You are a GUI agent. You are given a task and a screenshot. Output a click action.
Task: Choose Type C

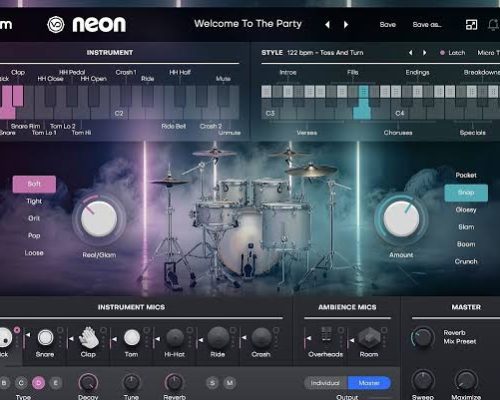(x=21, y=383)
